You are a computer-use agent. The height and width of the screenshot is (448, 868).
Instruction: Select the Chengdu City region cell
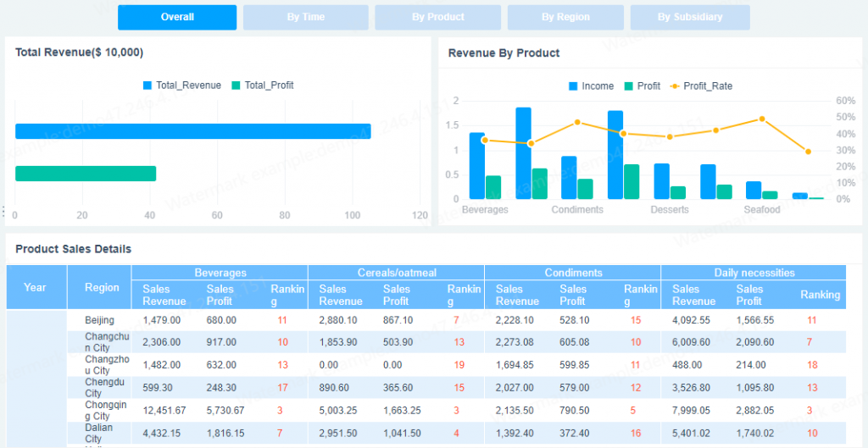[x=100, y=388]
